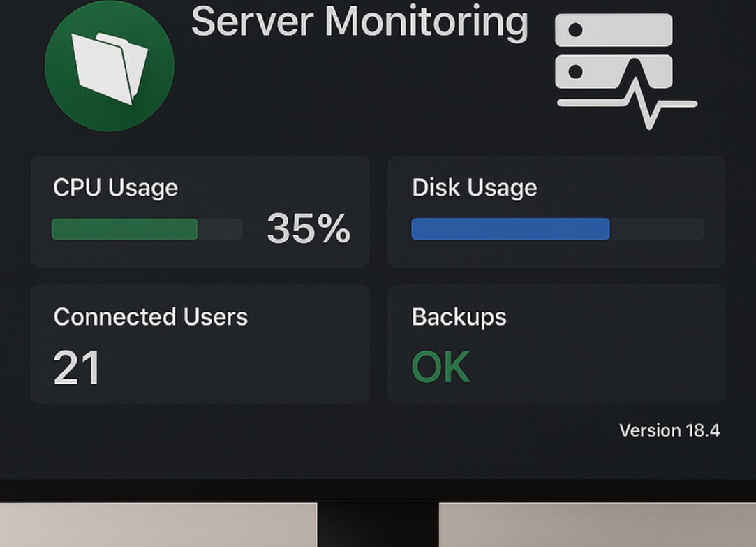The image size is (756, 547).
Task: Click the connected users count 21
Action: tap(76, 367)
